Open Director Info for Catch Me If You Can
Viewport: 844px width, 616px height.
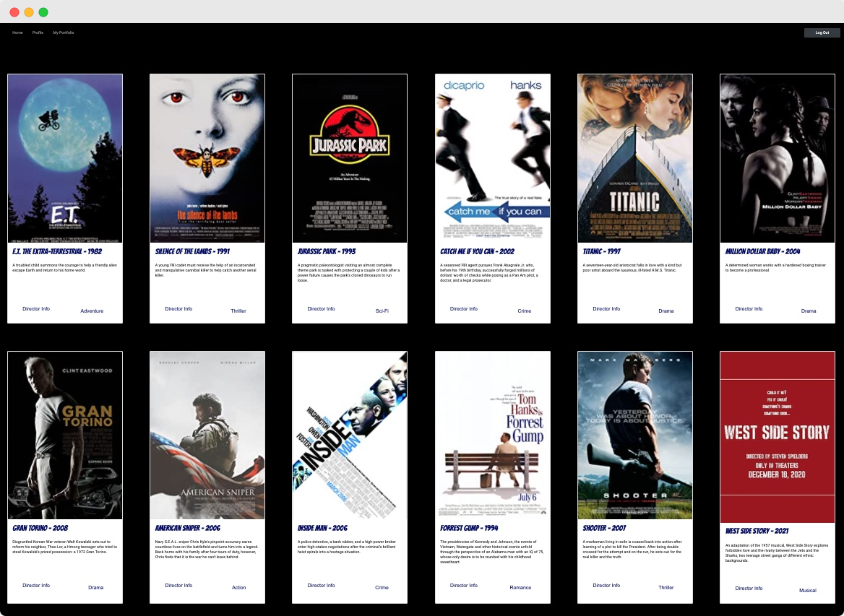click(x=464, y=309)
